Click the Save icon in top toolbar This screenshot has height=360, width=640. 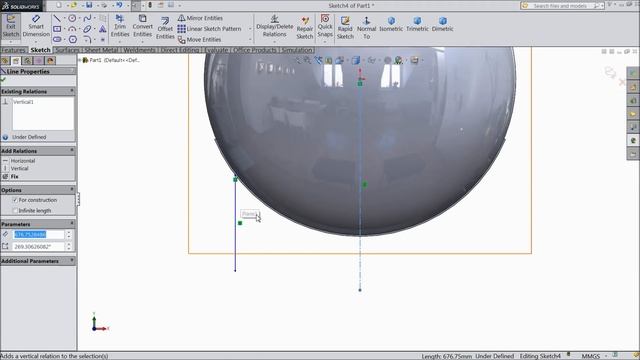coord(89,5)
